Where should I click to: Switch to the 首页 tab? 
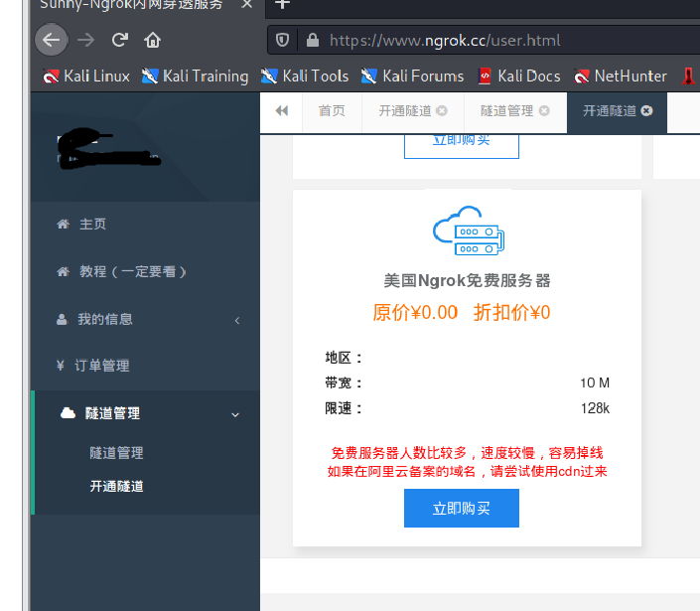tap(332, 110)
